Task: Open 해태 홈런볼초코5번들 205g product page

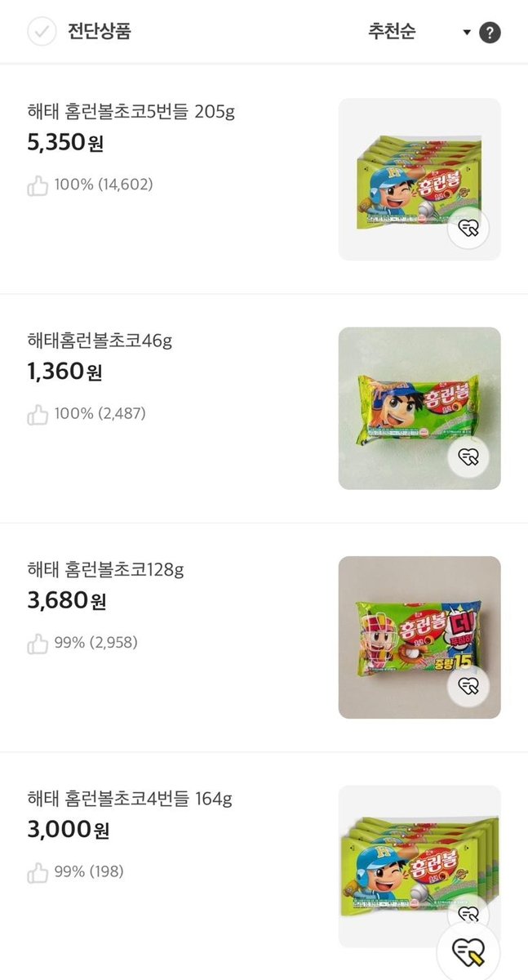Action: tap(131, 116)
